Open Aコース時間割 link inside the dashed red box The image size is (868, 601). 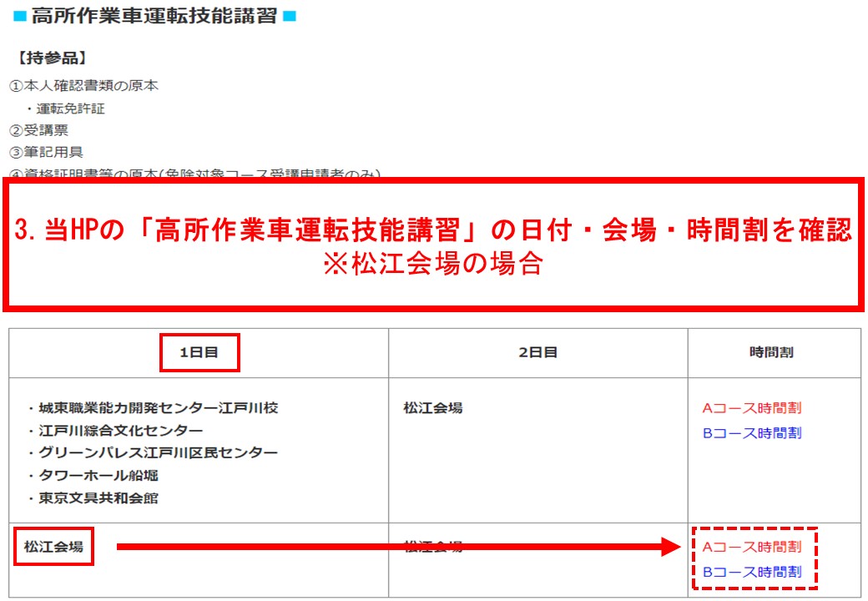[751, 547]
